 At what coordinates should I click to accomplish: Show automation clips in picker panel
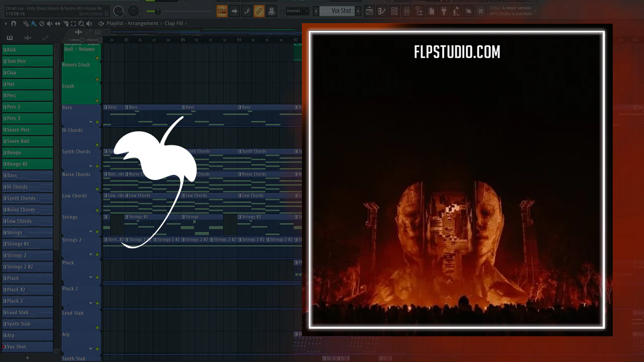pos(45,38)
